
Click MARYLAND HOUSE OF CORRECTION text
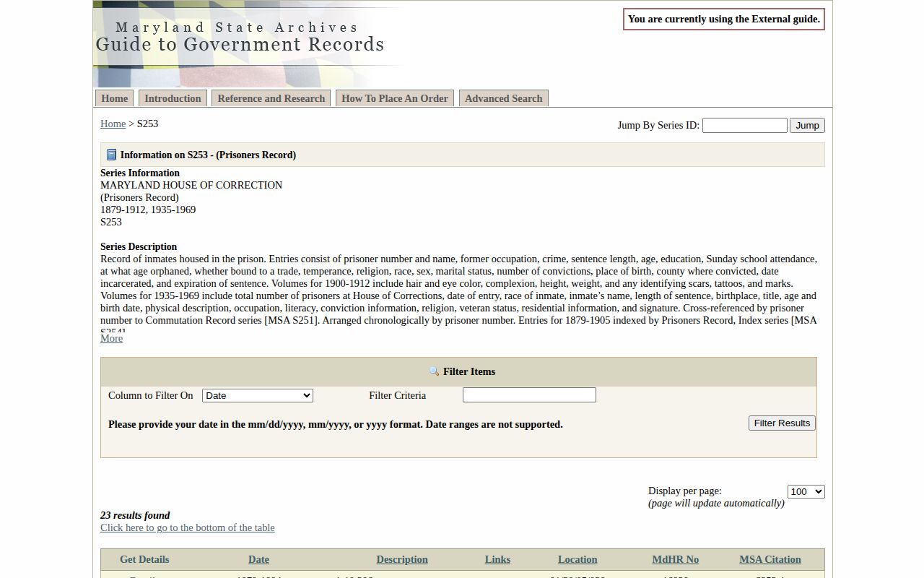pos(191,185)
